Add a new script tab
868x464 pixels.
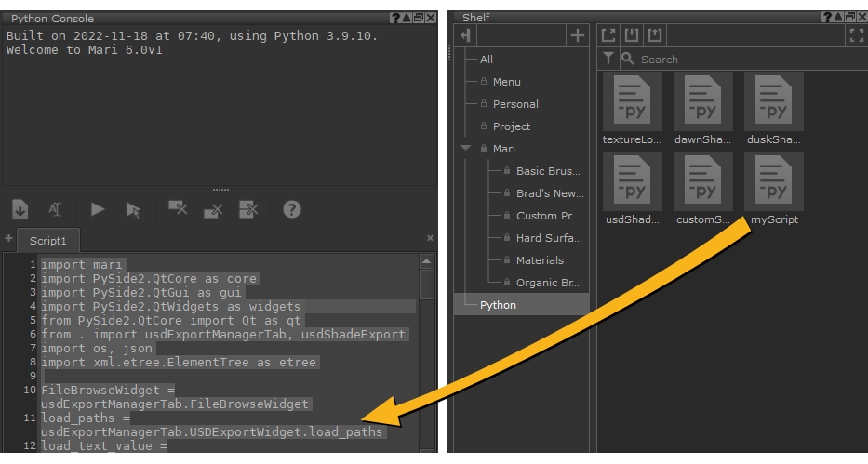click(x=7, y=239)
